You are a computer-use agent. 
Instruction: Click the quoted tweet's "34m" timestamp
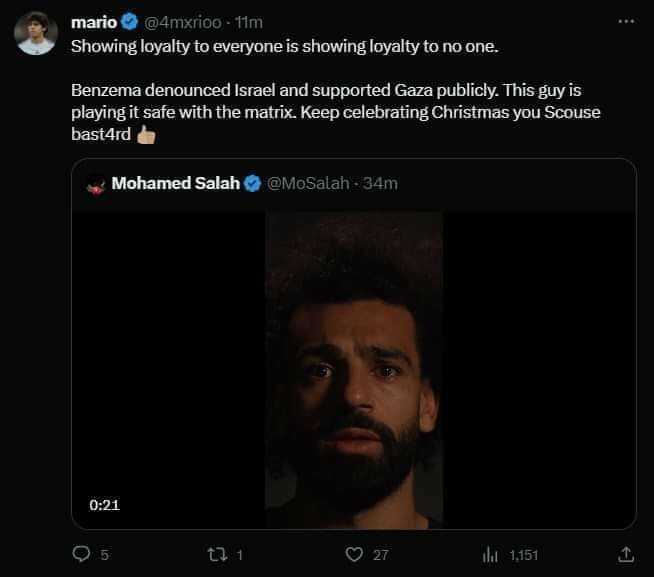(x=380, y=183)
